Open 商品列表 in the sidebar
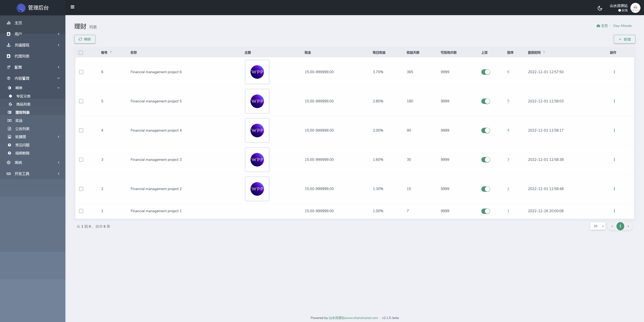Viewport: 644px width, 322px height. coord(23,104)
